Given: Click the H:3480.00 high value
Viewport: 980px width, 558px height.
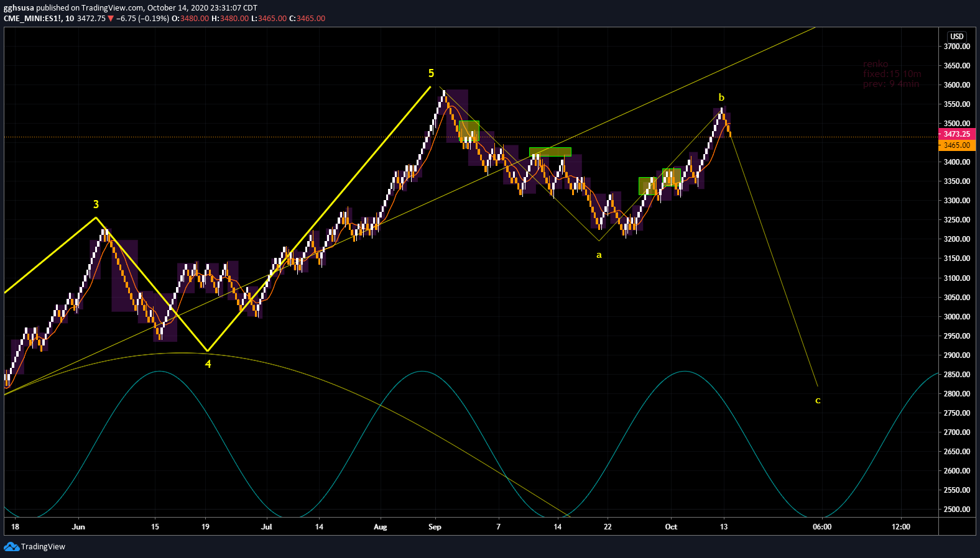Looking at the screenshot, I should click(x=230, y=19).
